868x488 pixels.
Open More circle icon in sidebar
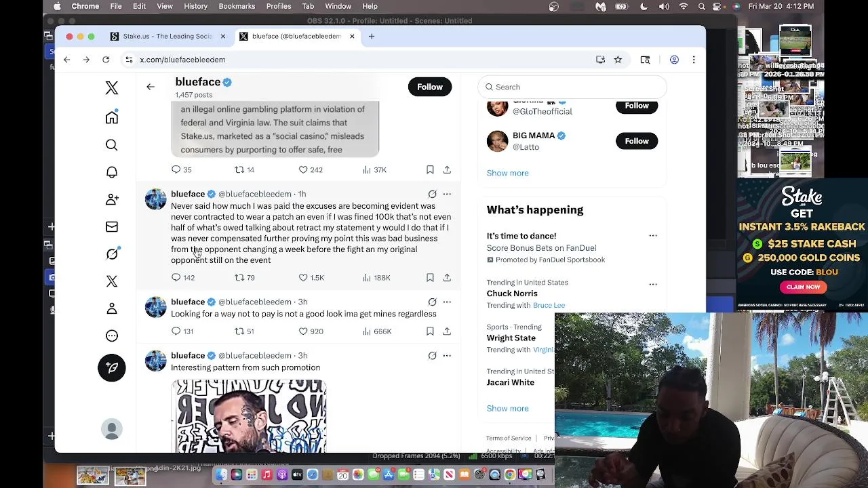(x=112, y=335)
